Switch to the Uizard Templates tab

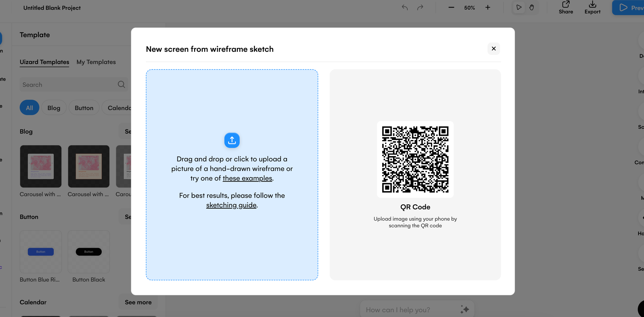pyautogui.click(x=44, y=62)
